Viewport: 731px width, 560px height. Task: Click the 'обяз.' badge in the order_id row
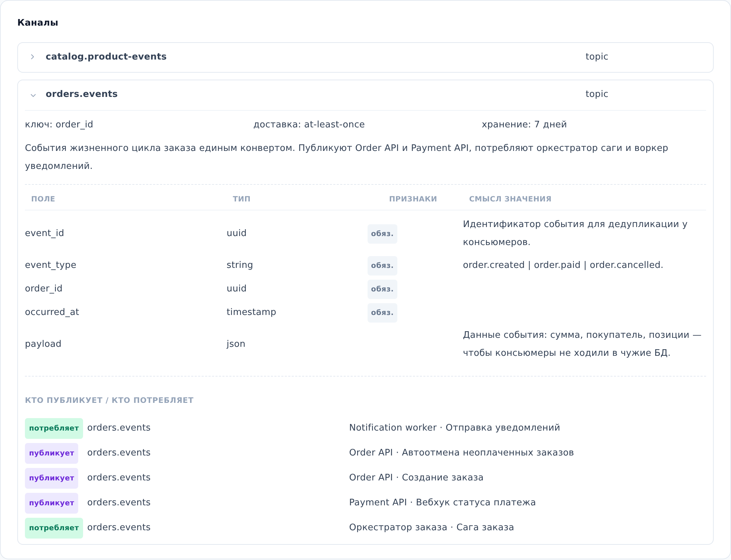tap(382, 289)
